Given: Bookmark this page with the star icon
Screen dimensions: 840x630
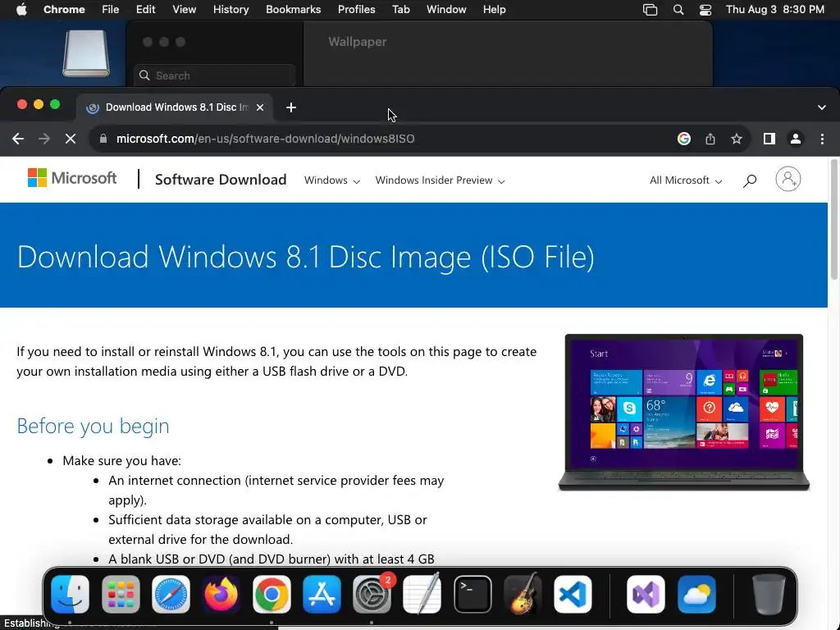Looking at the screenshot, I should pyautogui.click(x=737, y=139).
